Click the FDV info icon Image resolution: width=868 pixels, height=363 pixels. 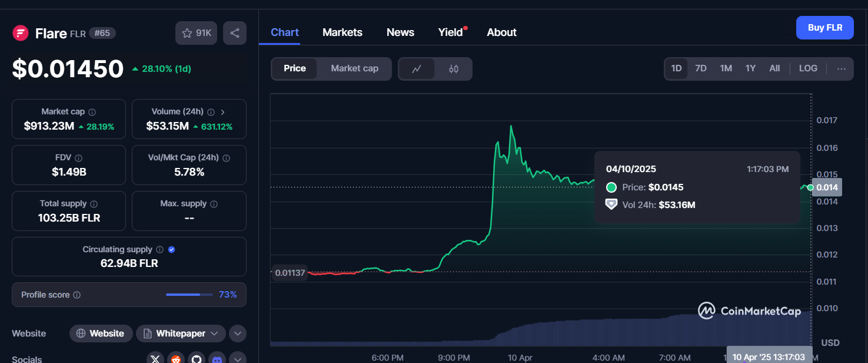79,158
